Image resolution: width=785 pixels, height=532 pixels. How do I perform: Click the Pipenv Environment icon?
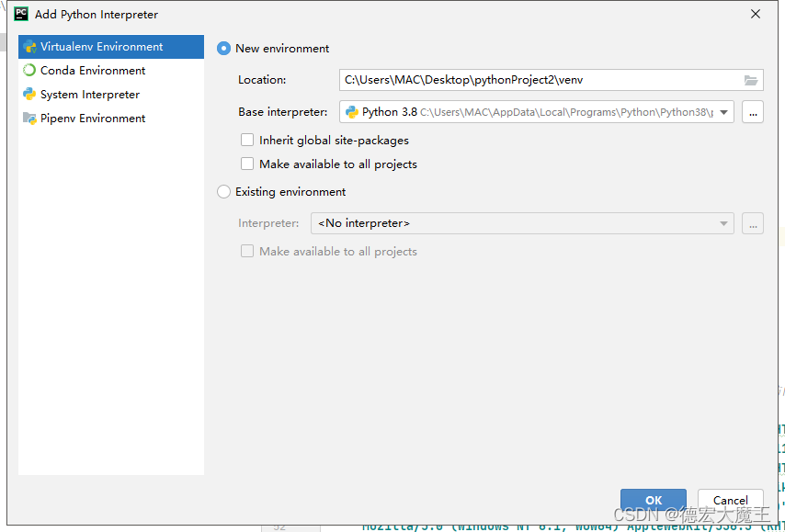pyautogui.click(x=29, y=119)
